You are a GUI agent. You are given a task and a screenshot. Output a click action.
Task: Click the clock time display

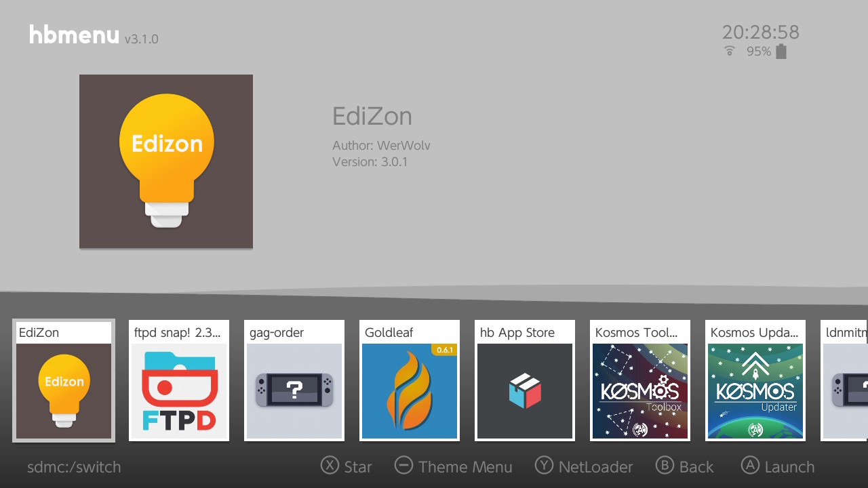[x=761, y=32]
